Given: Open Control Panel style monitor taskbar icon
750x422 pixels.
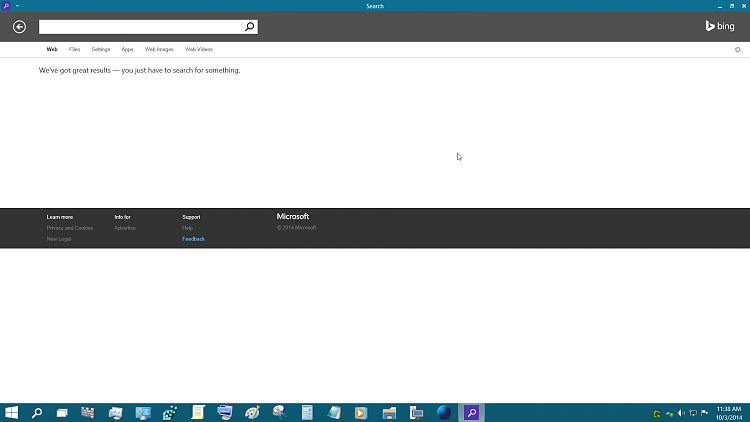Looking at the screenshot, I should click(143, 412).
